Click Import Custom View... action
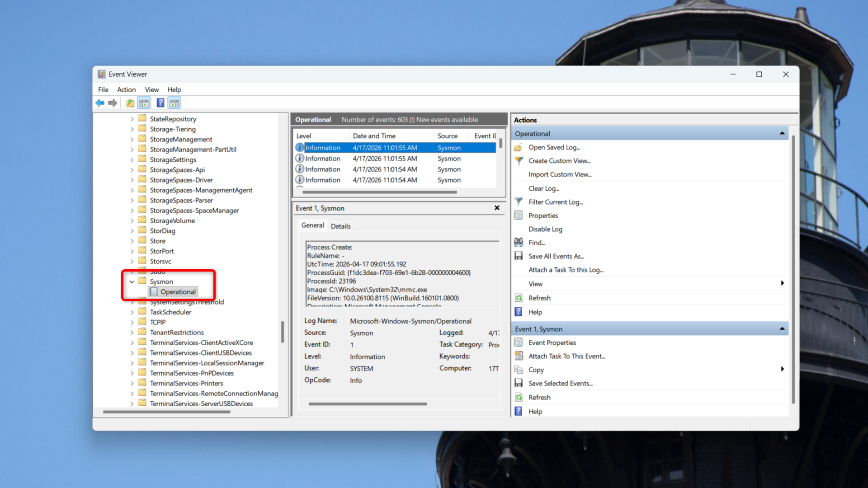Viewport: 868px width, 488px height. pos(560,174)
